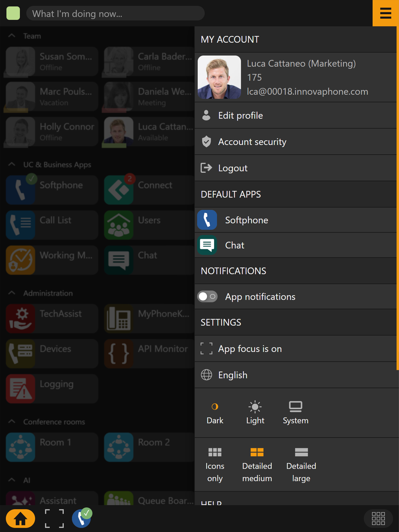Screen dimensions: 399x532
Task: Open the Softphone app tile
Action: tap(52, 190)
